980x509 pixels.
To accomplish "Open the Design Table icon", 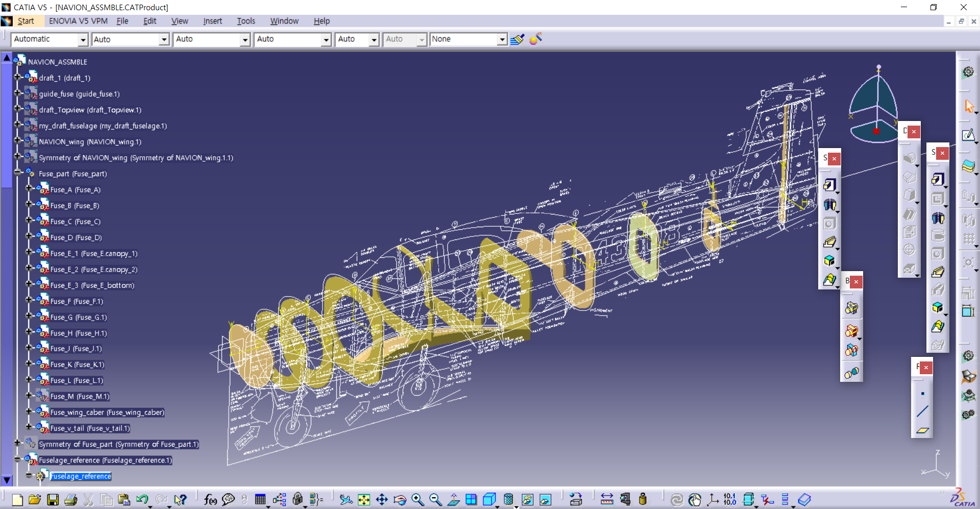I will click(x=260, y=500).
